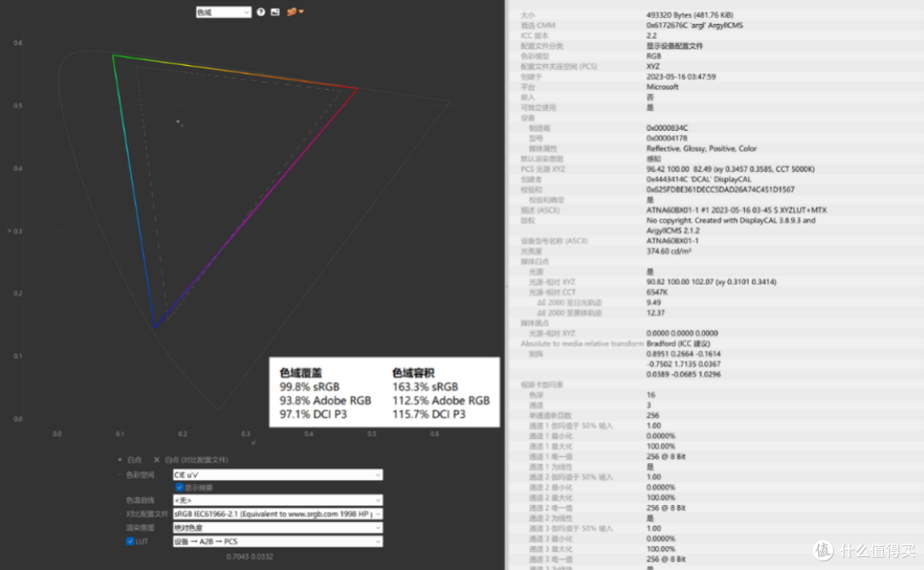Viewport: 924px width, 570px height.
Task: Click the 色域覆盖 heading
Action: (x=300, y=372)
